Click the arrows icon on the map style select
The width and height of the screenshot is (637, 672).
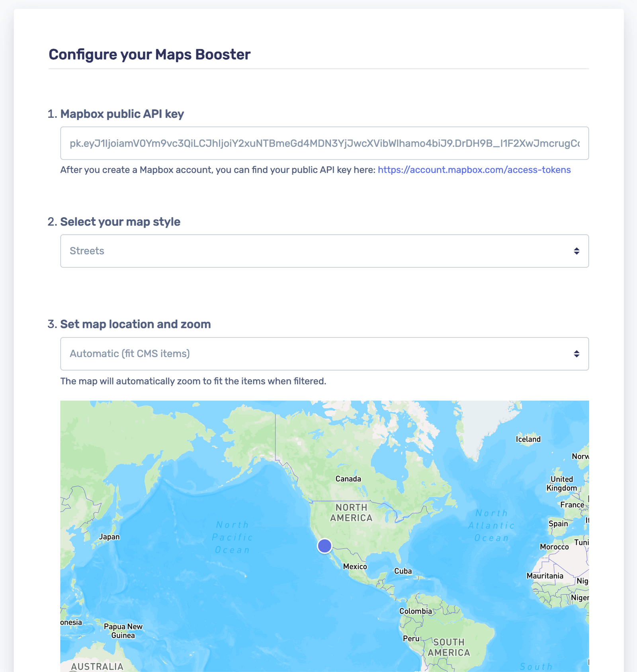[x=576, y=251]
